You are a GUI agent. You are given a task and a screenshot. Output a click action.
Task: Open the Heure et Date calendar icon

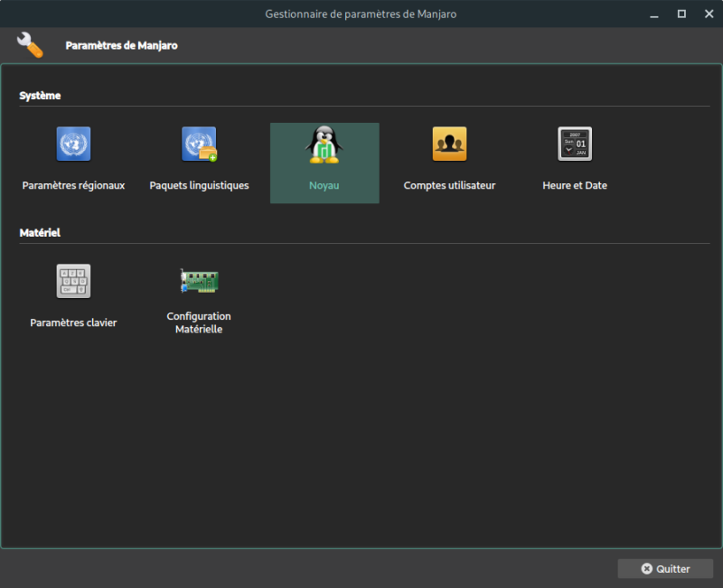click(575, 144)
